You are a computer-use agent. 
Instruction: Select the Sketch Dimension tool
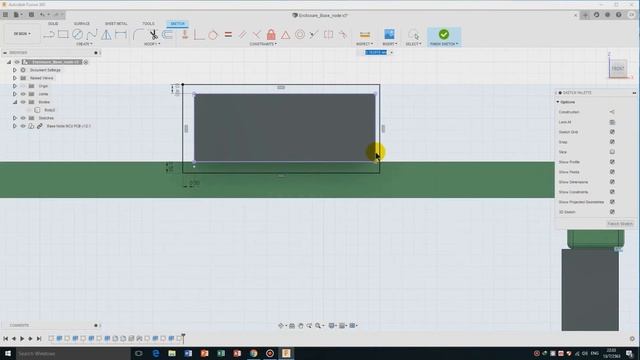(121, 35)
